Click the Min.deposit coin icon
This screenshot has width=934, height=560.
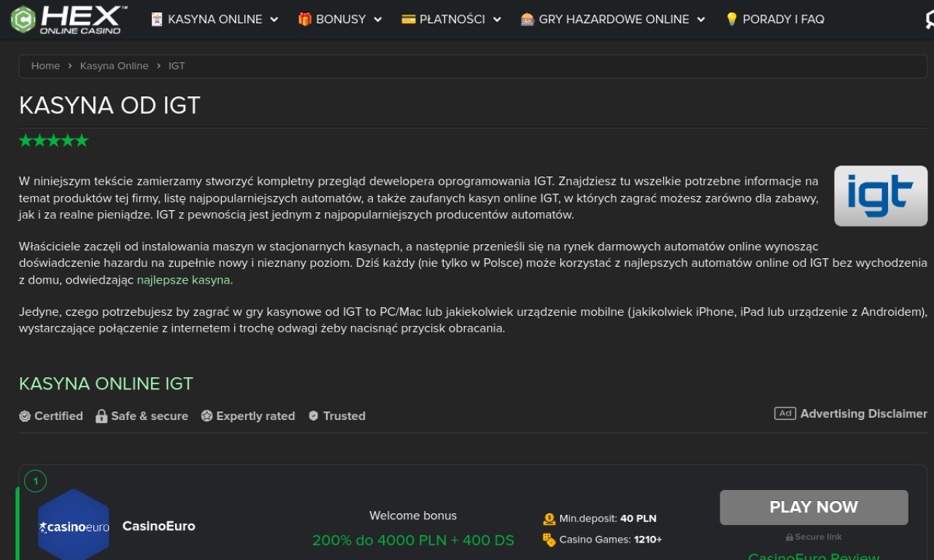(x=549, y=519)
